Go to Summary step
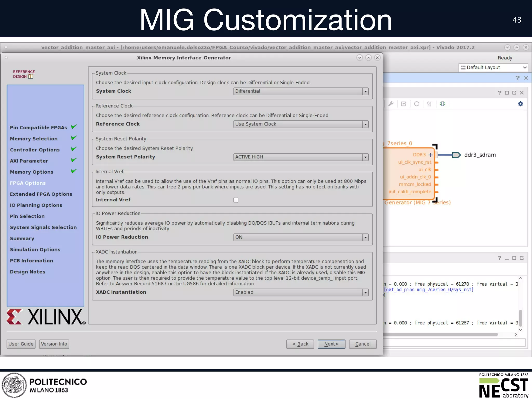This screenshot has height=399, width=532. [22, 238]
